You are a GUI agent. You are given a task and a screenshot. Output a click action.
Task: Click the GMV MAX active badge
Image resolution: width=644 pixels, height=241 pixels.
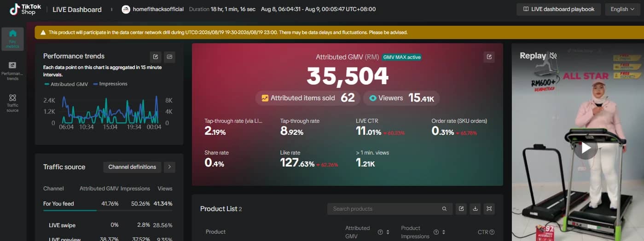click(x=402, y=57)
